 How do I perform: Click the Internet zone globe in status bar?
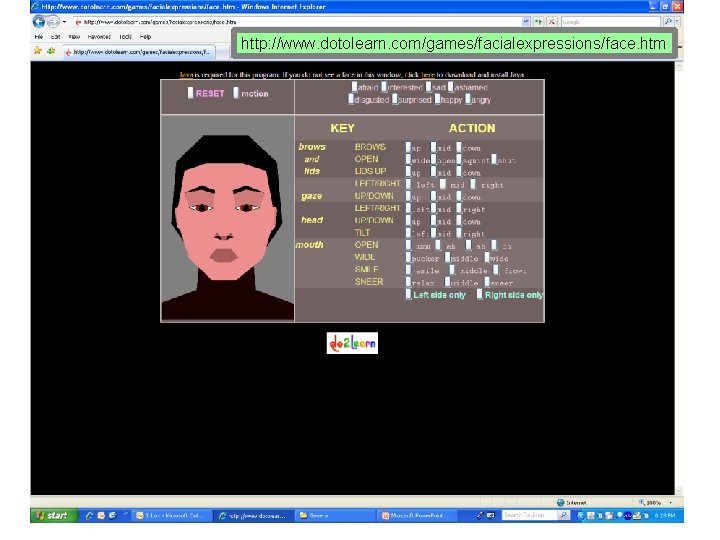560,502
